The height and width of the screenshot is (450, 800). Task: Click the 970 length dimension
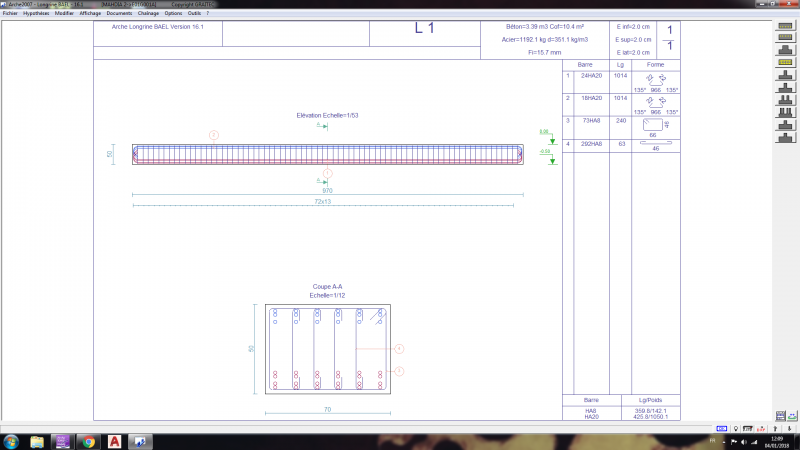point(328,191)
